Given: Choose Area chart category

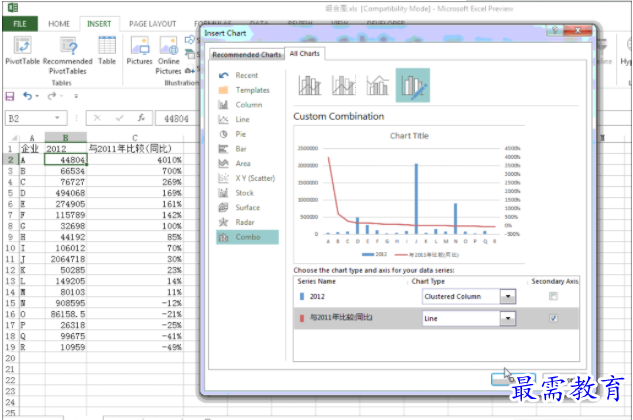Looking at the screenshot, I should (243, 163).
